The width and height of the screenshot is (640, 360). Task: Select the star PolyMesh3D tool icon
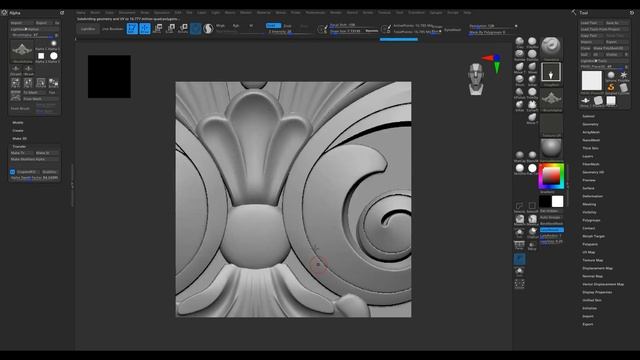624,75
